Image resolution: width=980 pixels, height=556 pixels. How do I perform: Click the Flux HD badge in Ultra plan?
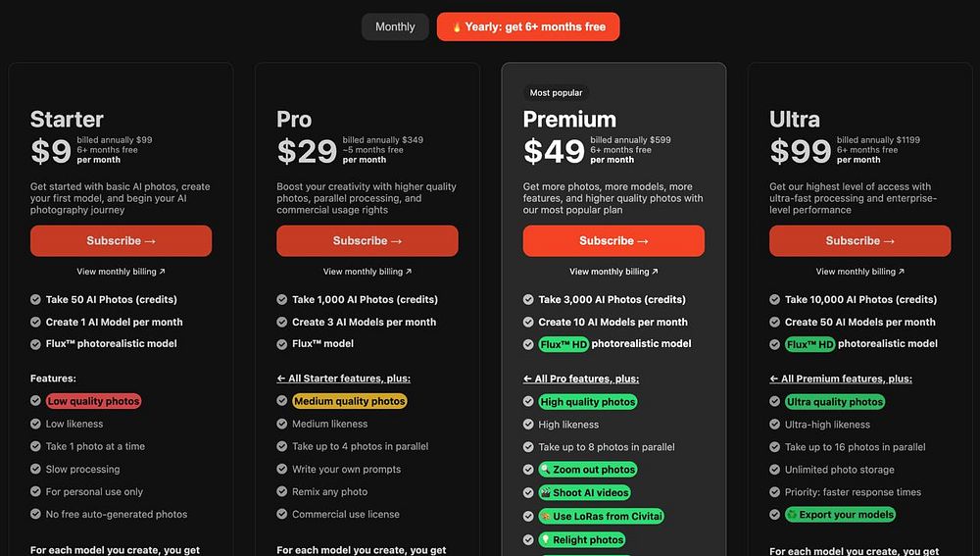(x=809, y=344)
